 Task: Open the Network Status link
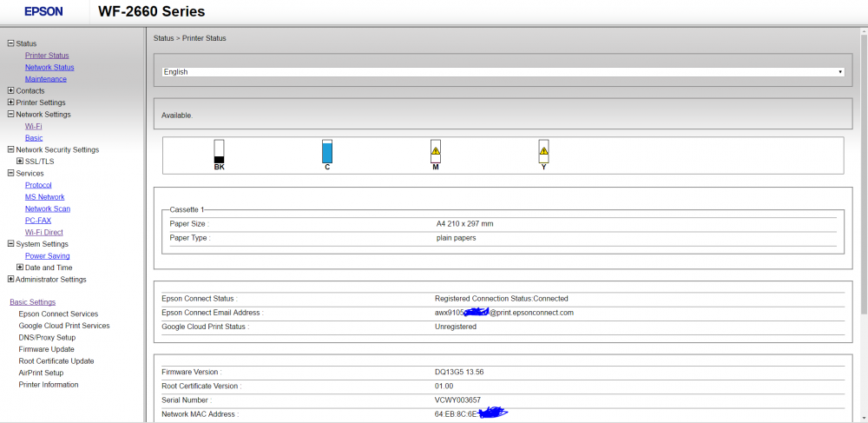(x=49, y=67)
